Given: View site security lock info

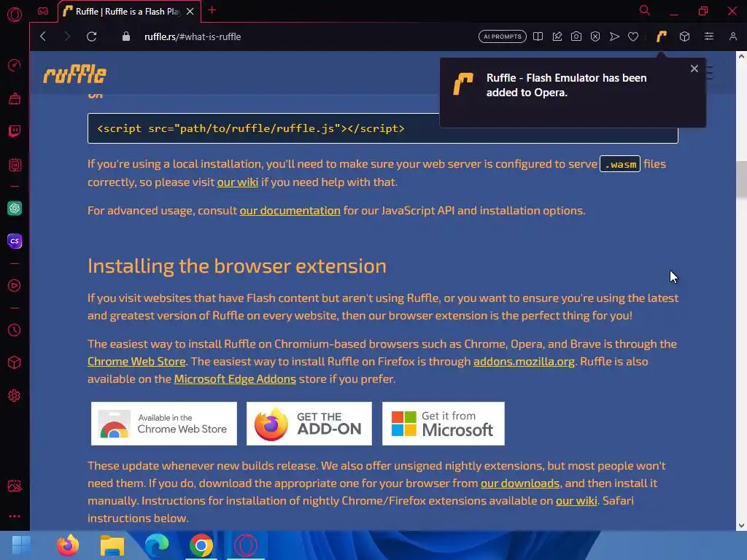Looking at the screenshot, I should coord(125,36).
